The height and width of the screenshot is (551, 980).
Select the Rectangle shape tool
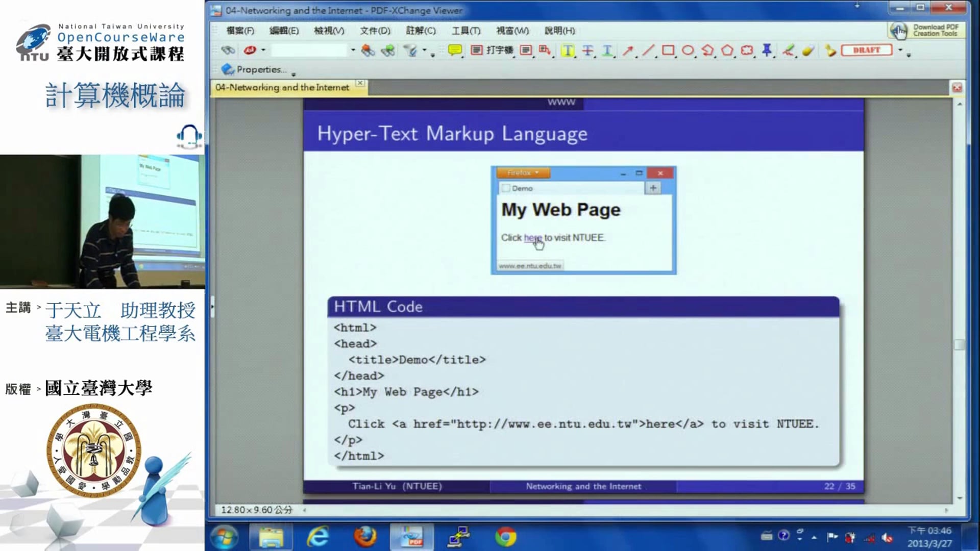(668, 50)
